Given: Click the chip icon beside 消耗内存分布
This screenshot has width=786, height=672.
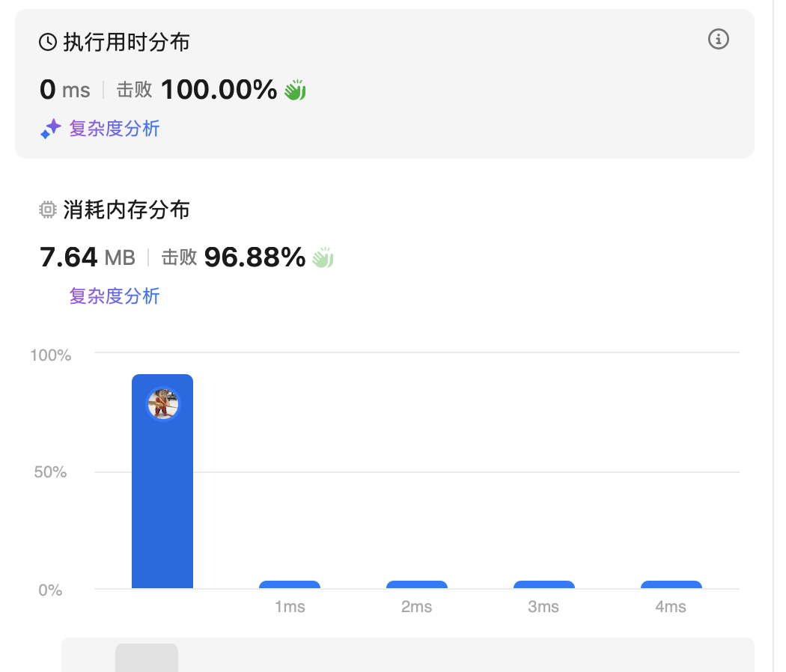Looking at the screenshot, I should [x=48, y=210].
